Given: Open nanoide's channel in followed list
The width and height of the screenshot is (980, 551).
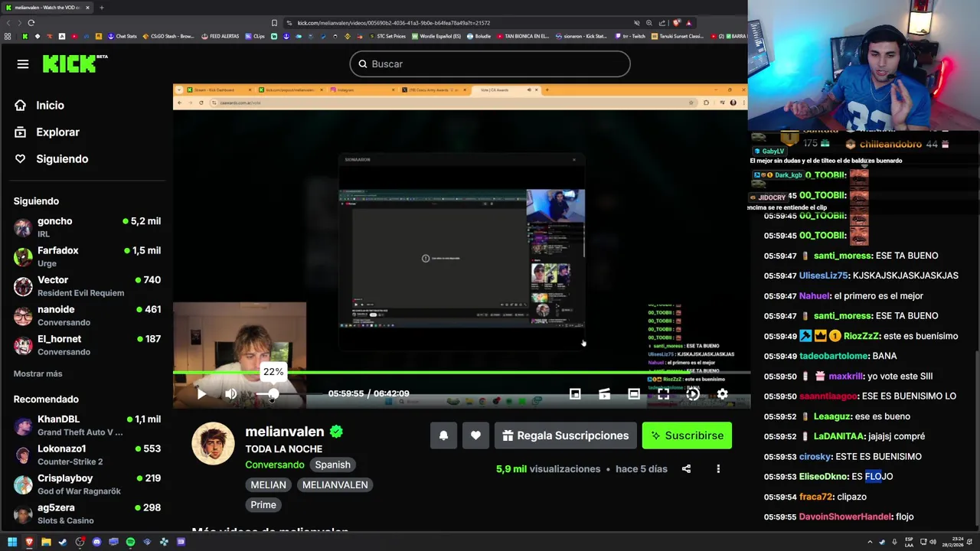Looking at the screenshot, I should coord(87,315).
